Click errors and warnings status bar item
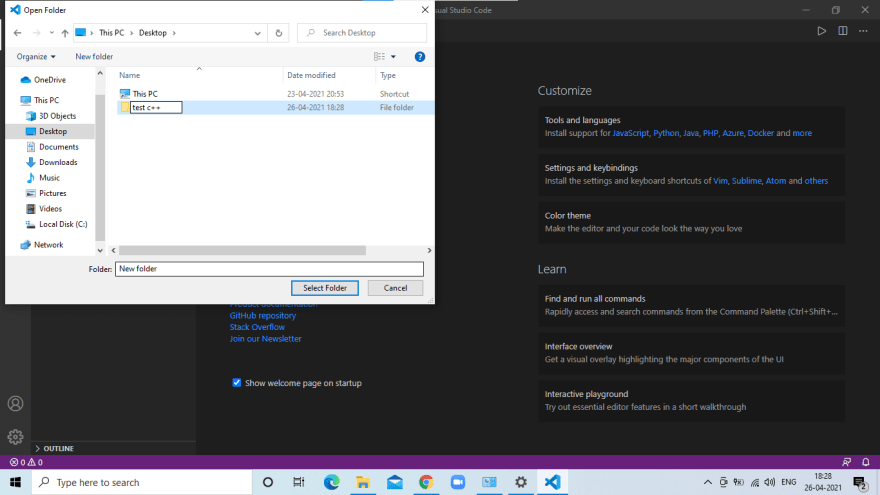 point(26,462)
